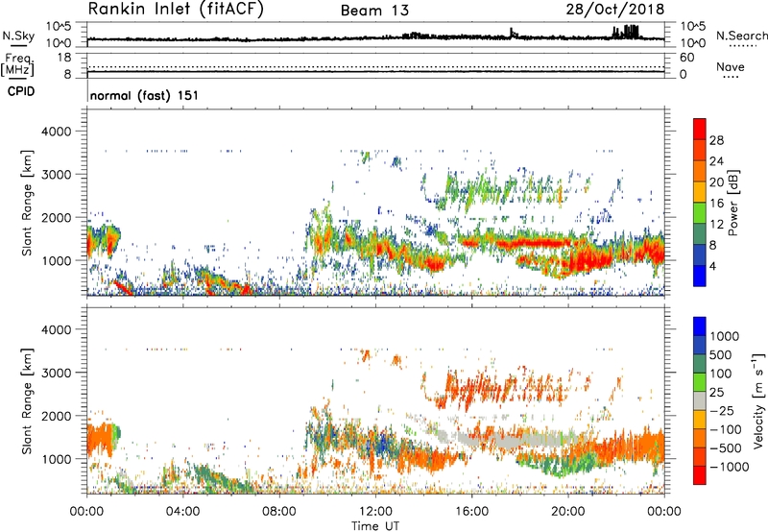Click the 'Rankin Inlet (fitACF)' title
Image resolution: width=768 pixels, height=532 pixels.
176,10
